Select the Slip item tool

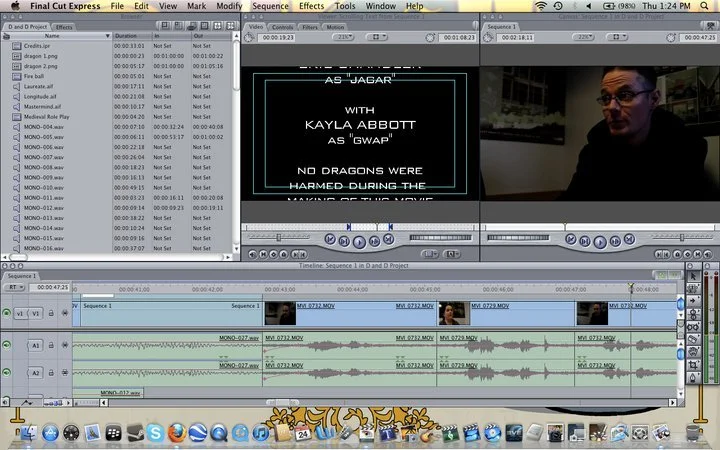coord(693,327)
